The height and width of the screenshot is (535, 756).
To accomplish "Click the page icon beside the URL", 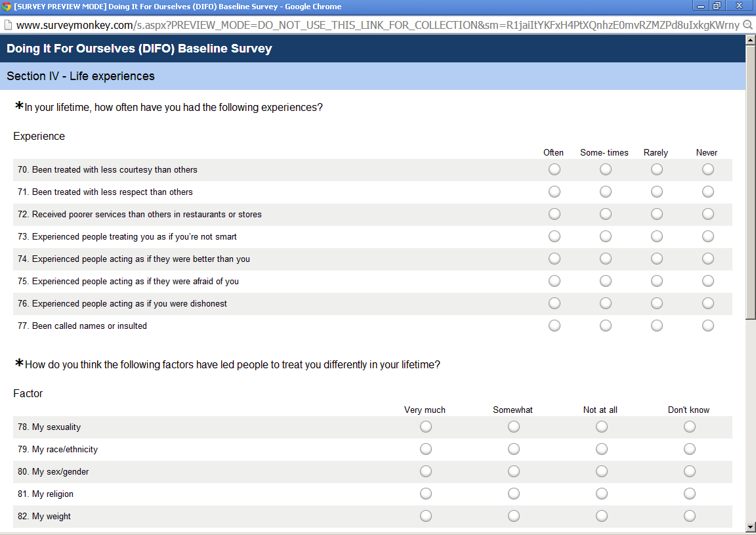I will [7, 25].
